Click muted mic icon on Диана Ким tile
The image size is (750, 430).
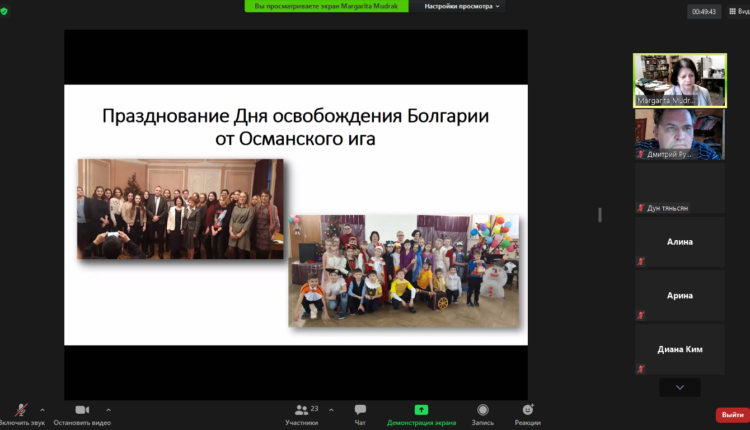pos(640,368)
